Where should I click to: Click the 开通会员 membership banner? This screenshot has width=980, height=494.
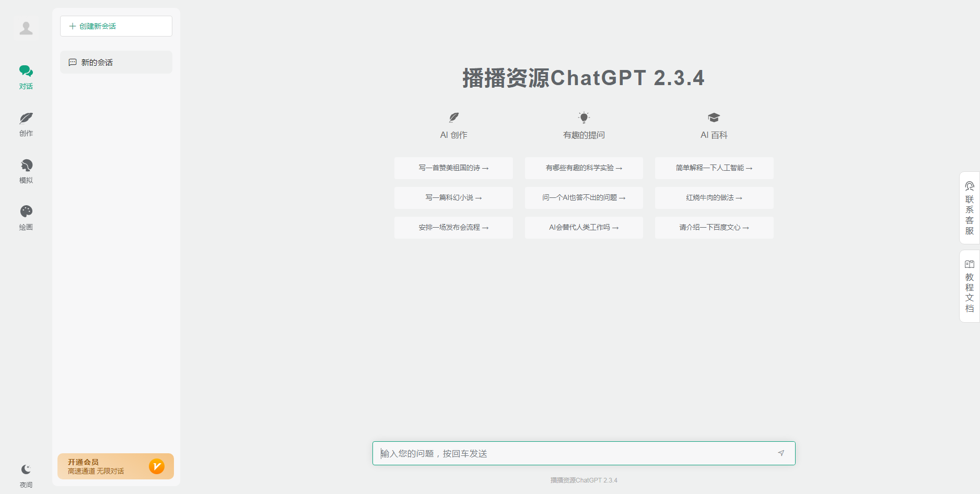tap(115, 466)
